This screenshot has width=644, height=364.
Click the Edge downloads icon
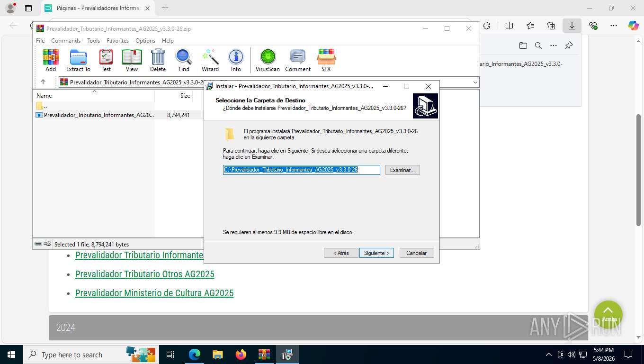click(x=572, y=26)
